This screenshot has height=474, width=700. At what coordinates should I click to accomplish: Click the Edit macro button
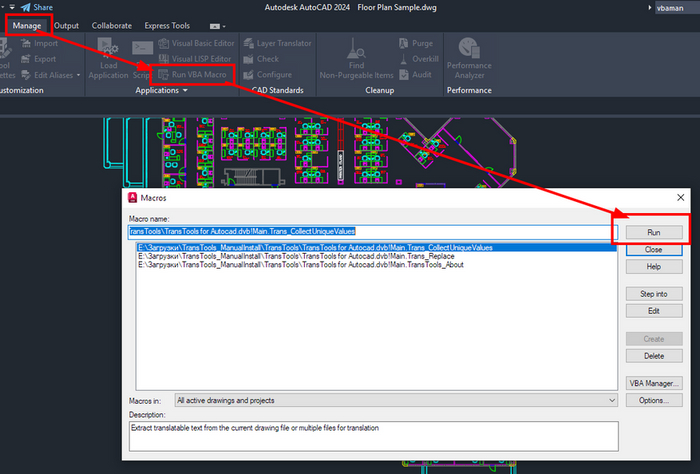click(654, 311)
